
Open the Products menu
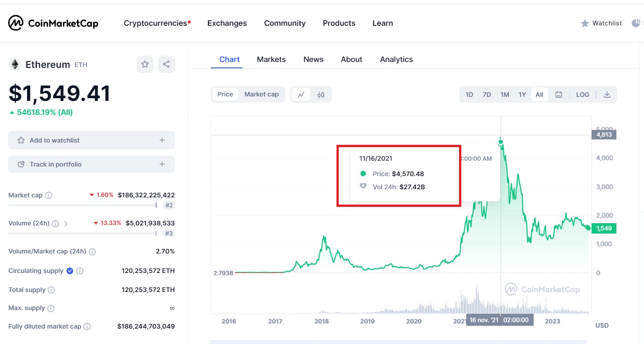point(339,23)
